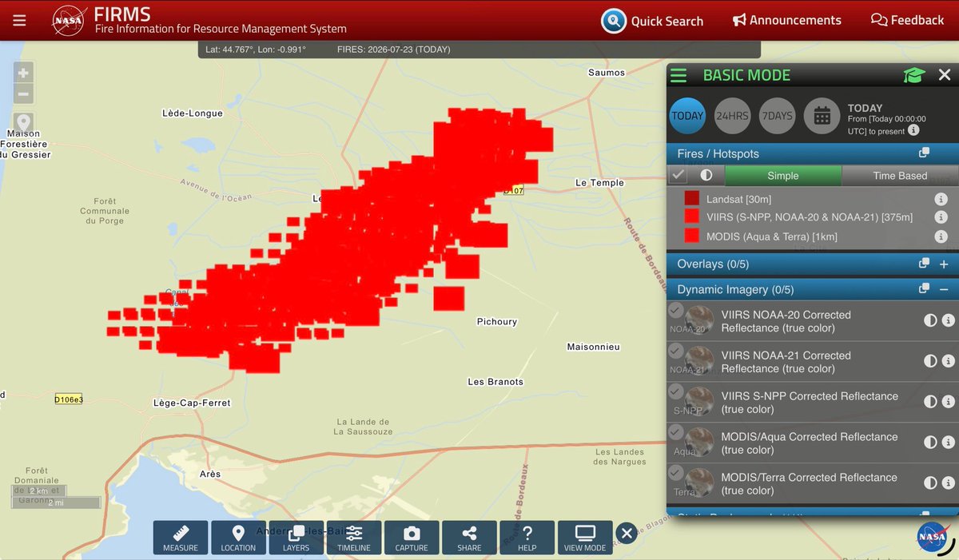This screenshot has height=560, width=959.
Task: Open Feedback link in header
Action: [x=907, y=20]
